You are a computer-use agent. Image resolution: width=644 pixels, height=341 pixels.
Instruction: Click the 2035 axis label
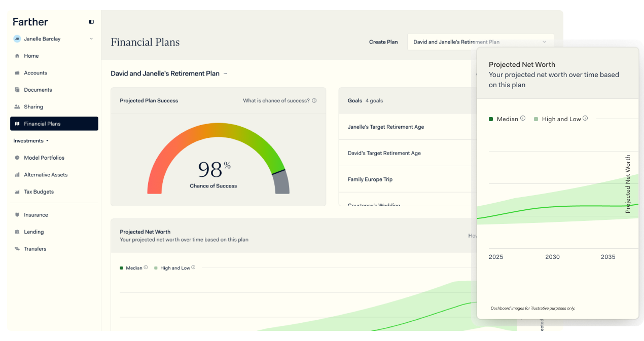pyautogui.click(x=608, y=257)
